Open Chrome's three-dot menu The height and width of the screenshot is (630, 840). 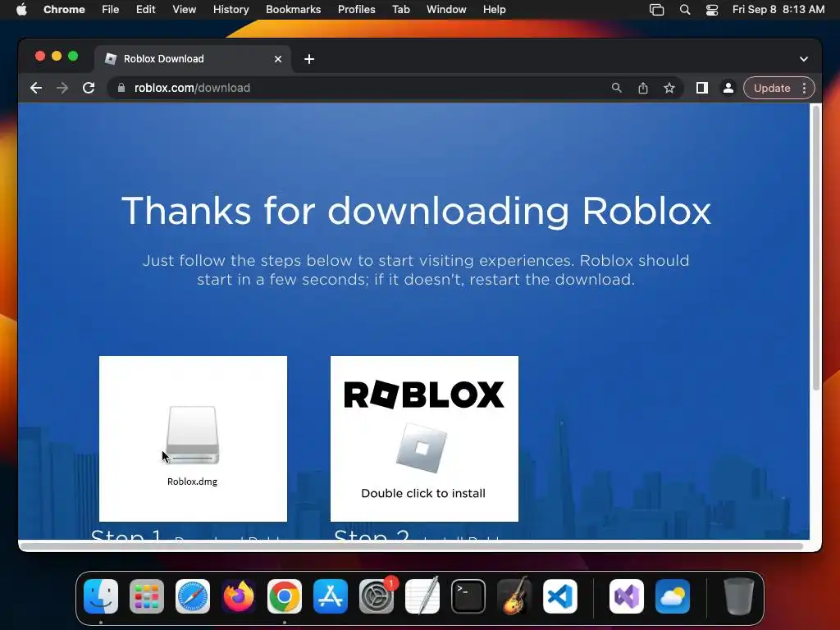click(x=804, y=88)
